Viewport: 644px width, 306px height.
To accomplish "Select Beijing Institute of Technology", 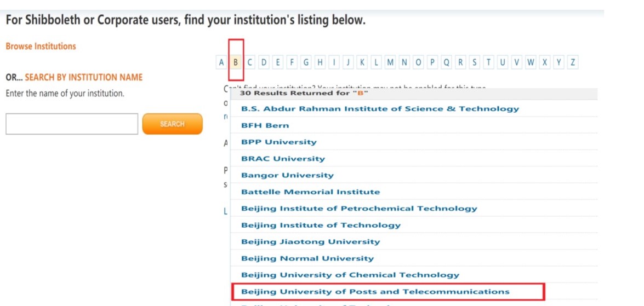I will tap(321, 225).
